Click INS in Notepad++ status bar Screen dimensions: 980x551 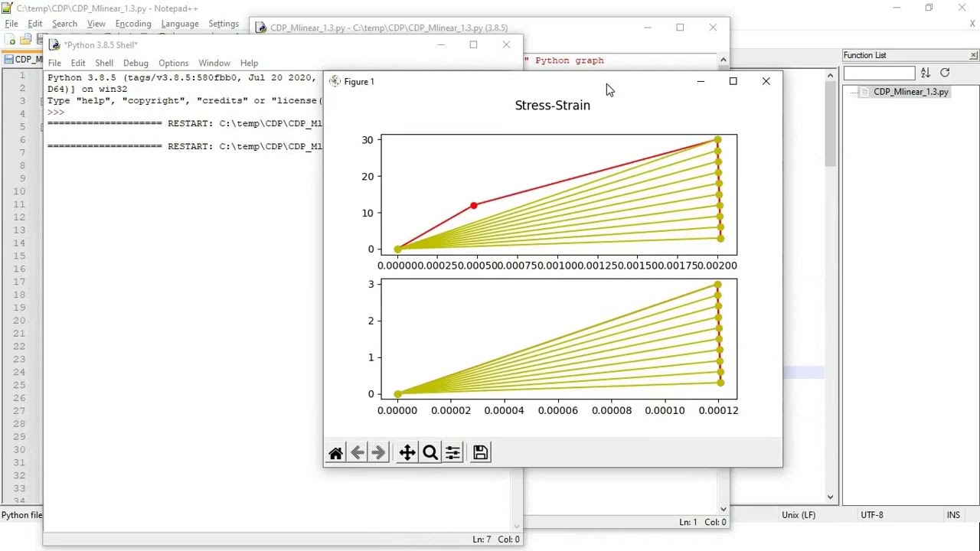click(x=953, y=515)
